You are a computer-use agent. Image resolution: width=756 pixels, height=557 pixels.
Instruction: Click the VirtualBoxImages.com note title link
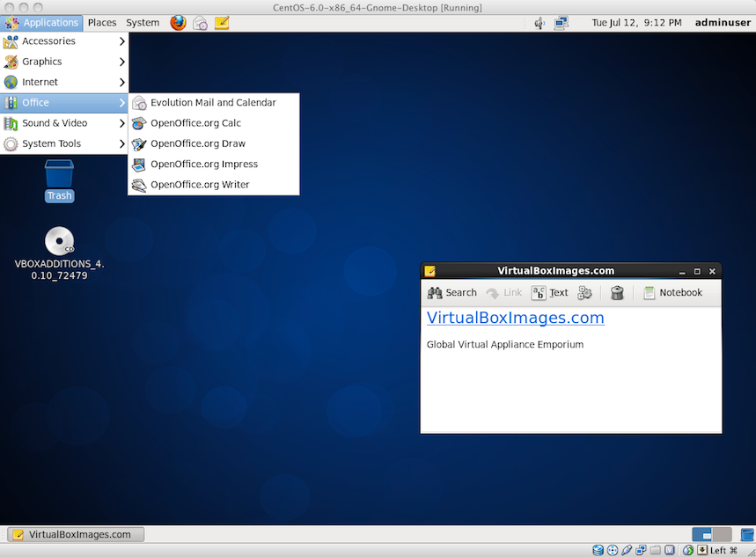pyautogui.click(x=515, y=318)
